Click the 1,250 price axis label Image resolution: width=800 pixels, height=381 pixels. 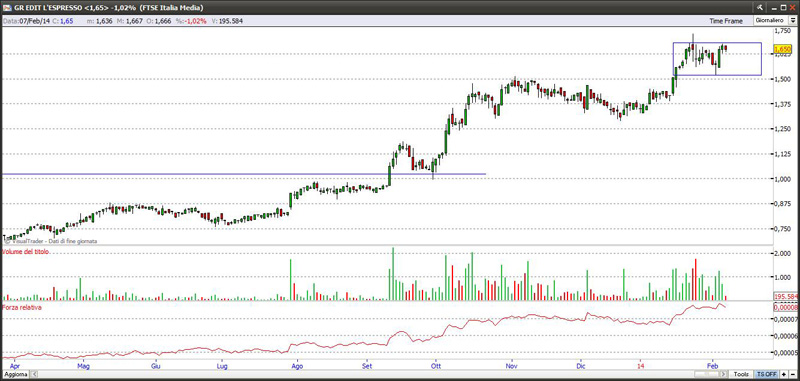782,130
